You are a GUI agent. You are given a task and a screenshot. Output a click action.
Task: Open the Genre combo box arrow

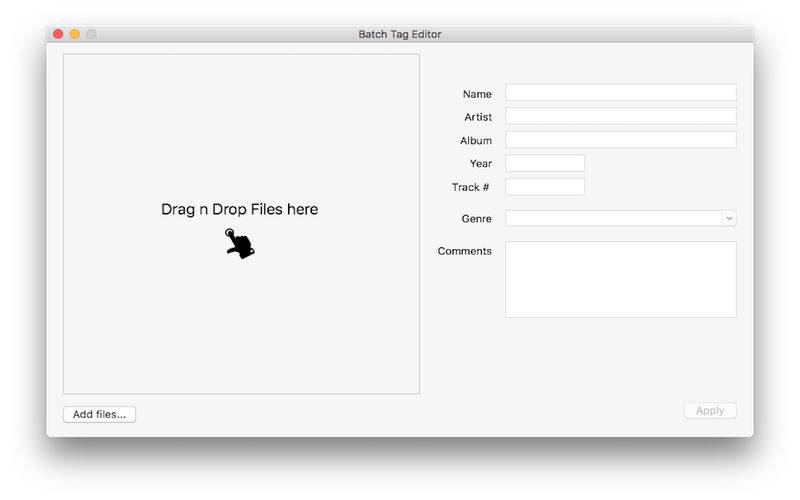click(729, 218)
